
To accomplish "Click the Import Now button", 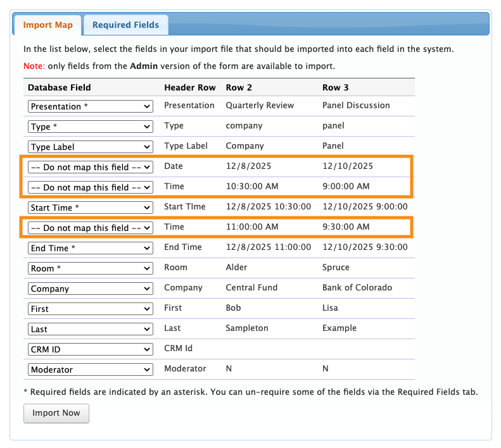I will (56, 413).
